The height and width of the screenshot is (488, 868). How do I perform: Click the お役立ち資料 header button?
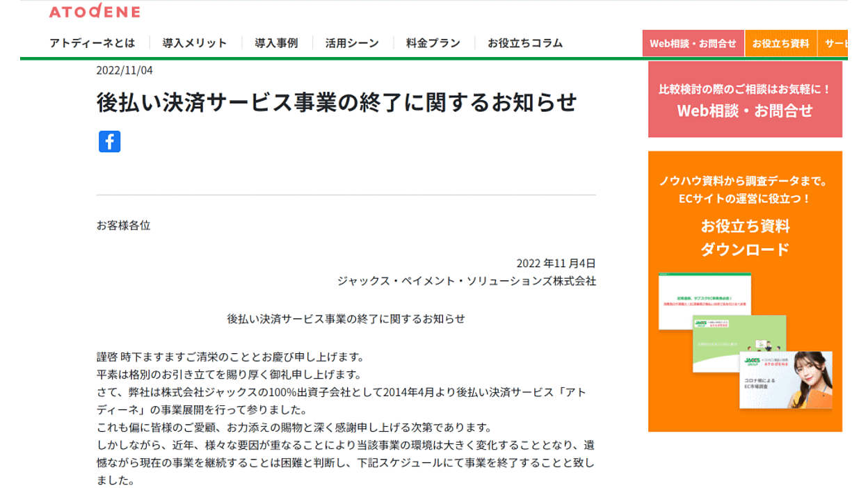(x=780, y=43)
